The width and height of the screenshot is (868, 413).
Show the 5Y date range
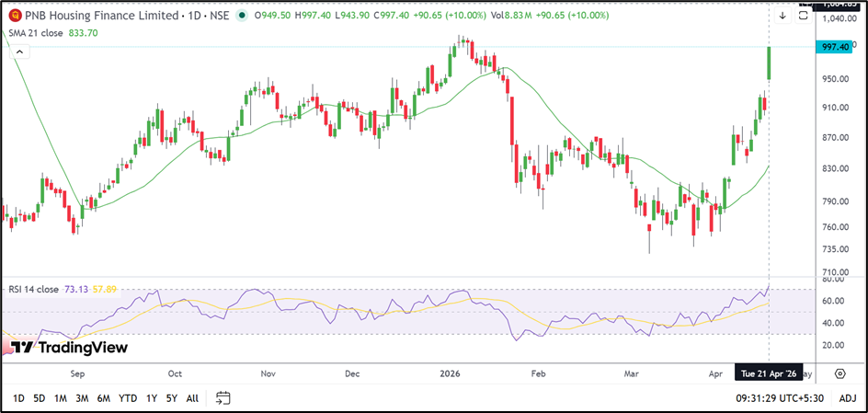[x=171, y=398]
